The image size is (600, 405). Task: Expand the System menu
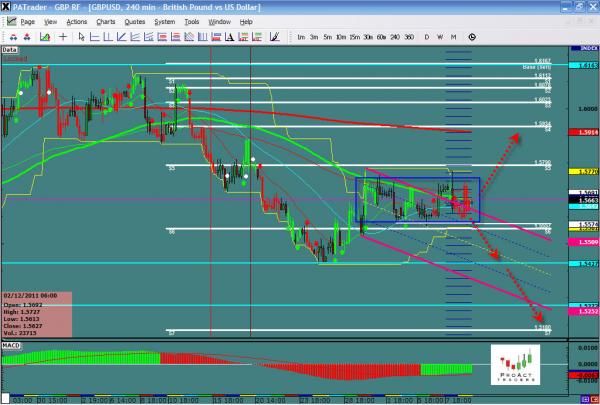tap(165, 21)
